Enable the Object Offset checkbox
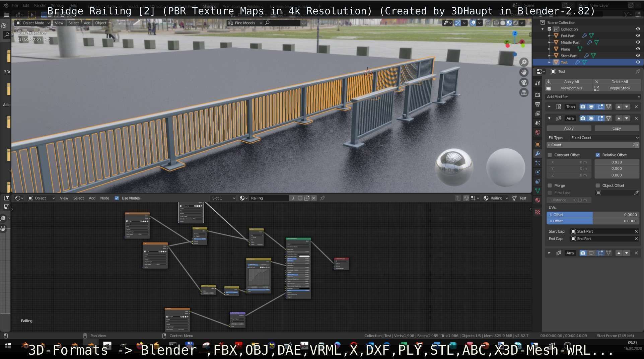 click(x=598, y=185)
